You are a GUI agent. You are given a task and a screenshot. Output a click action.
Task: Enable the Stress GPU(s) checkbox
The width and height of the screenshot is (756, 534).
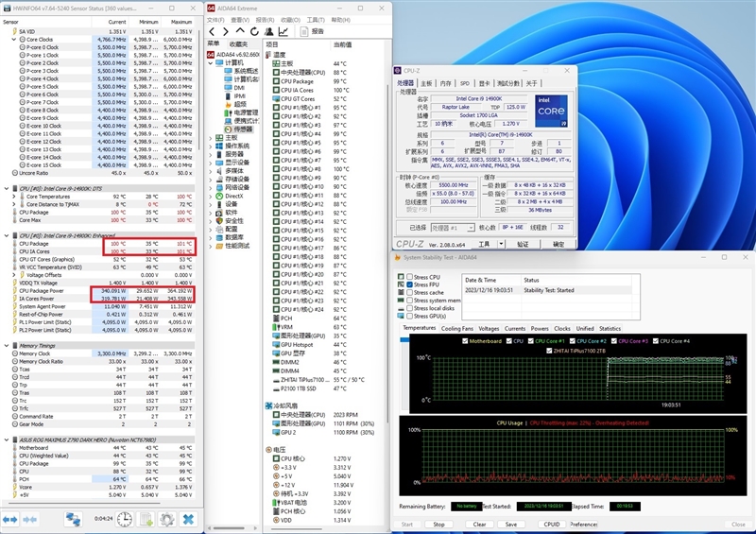click(x=409, y=316)
